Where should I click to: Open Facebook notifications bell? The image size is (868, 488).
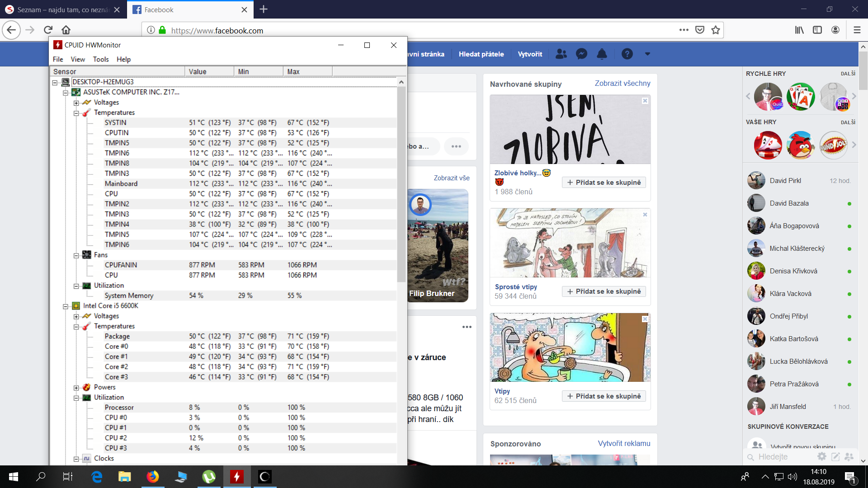(602, 54)
